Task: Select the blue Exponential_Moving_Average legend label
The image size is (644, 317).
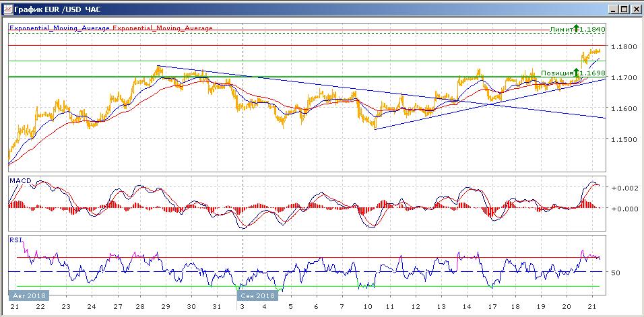Action: (59, 28)
